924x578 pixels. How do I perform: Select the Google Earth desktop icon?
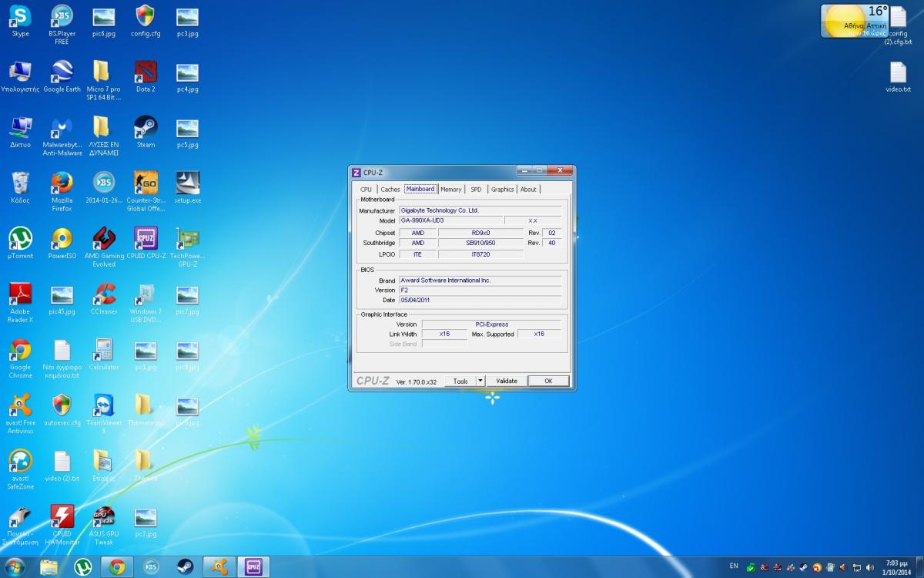point(62,77)
